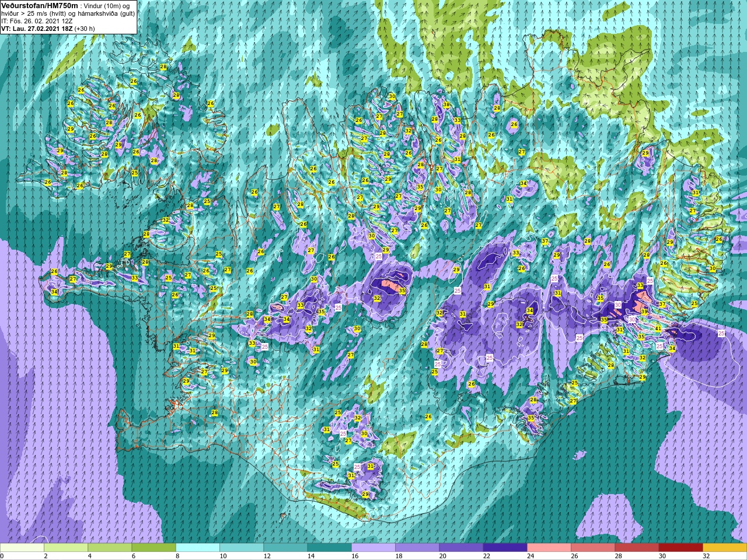This screenshot has height=560, width=747.
Task: Select the 14–16 dark teal scale swatch
Action: (329, 548)
